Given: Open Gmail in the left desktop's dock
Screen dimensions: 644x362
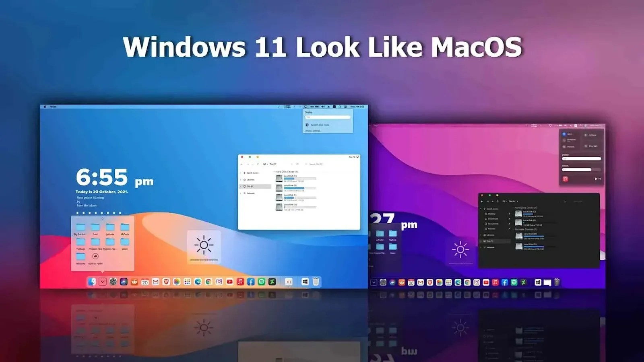Looking at the screenshot, I should (155, 282).
